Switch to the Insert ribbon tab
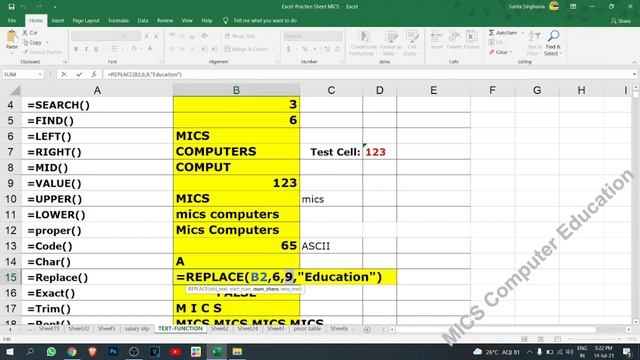Image resolution: width=640 pixels, height=360 pixels. pyautogui.click(x=58, y=20)
